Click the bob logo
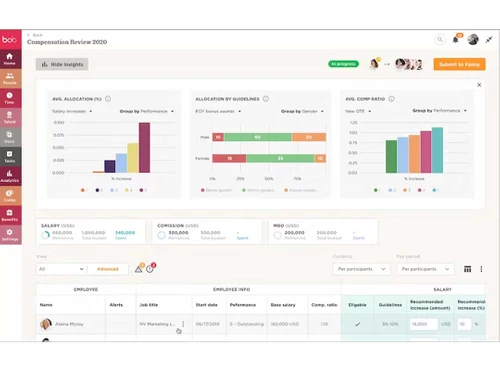The image size is (500, 375). (x=10, y=40)
